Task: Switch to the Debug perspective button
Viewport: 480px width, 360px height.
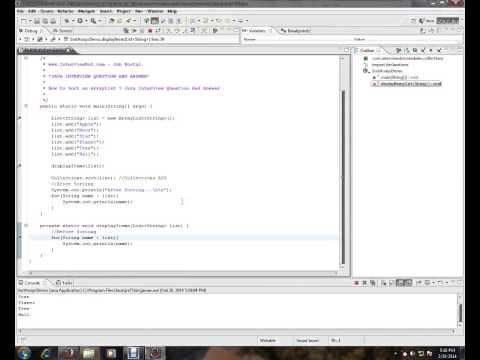Action: pos(448,21)
